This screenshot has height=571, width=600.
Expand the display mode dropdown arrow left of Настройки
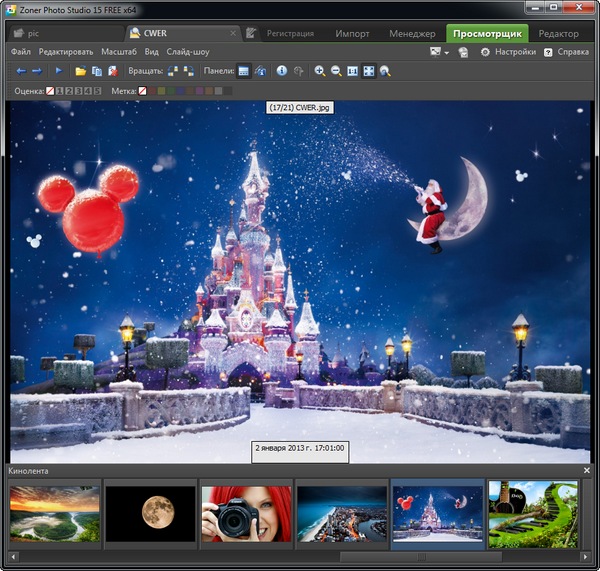pos(447,51)
